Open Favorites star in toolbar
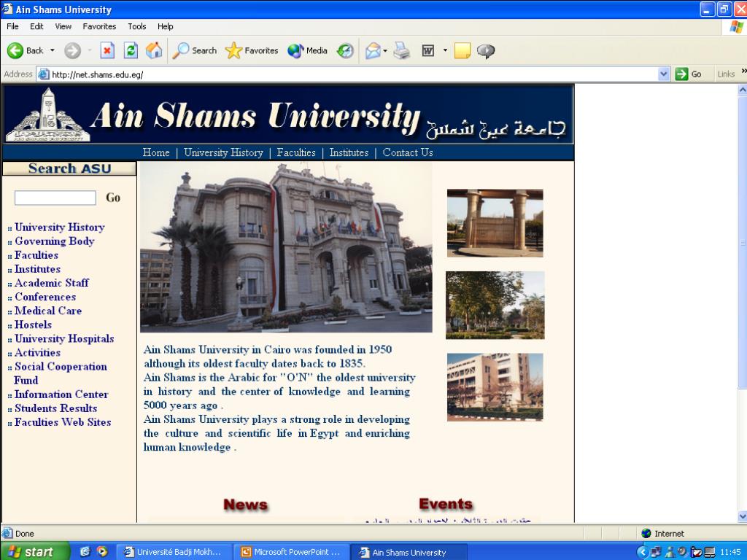This screenshot has height=560, width=747. [252, 50]
